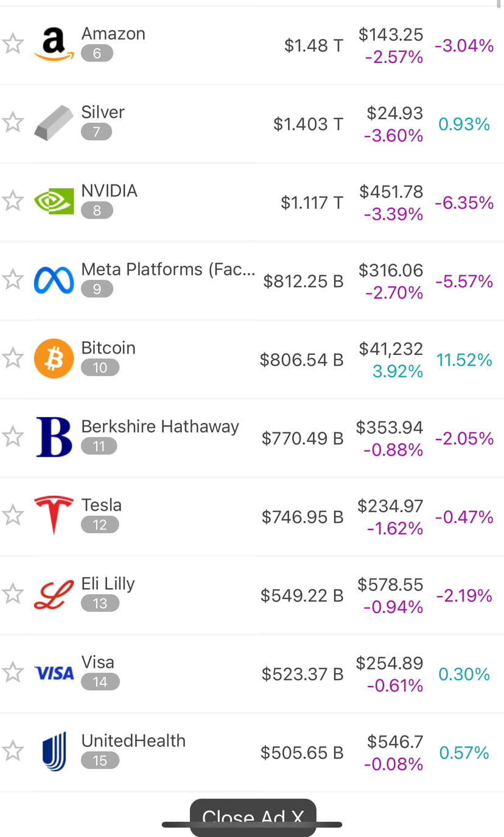Open the UnitedHealth company link

tap(133, 741)
